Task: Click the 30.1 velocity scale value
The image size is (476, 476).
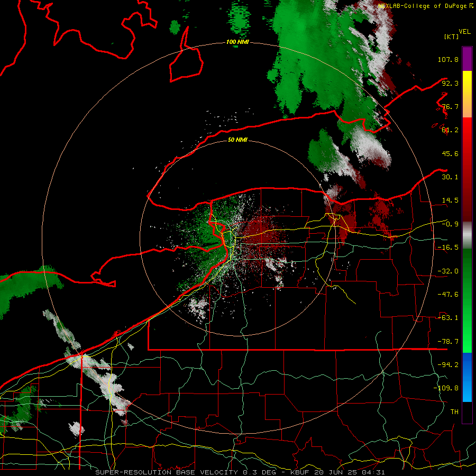Action: point(450,177)
